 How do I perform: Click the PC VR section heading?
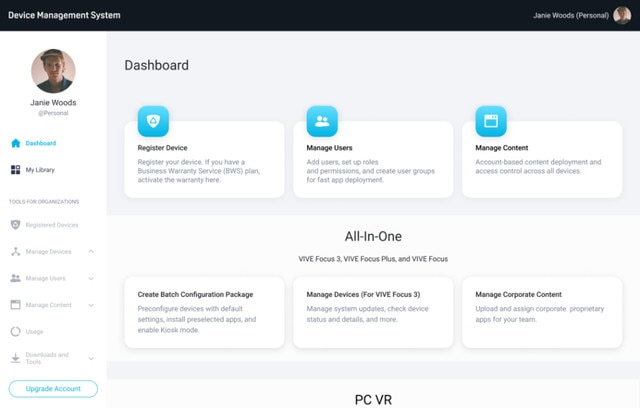(373, 399)
